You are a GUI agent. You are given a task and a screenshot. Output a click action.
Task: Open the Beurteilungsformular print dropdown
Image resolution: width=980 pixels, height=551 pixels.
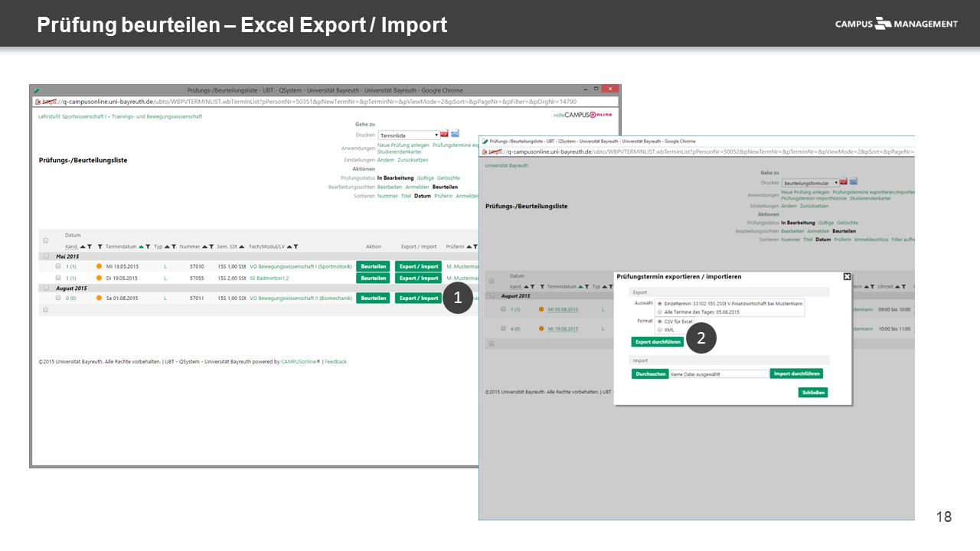[811, 183]
